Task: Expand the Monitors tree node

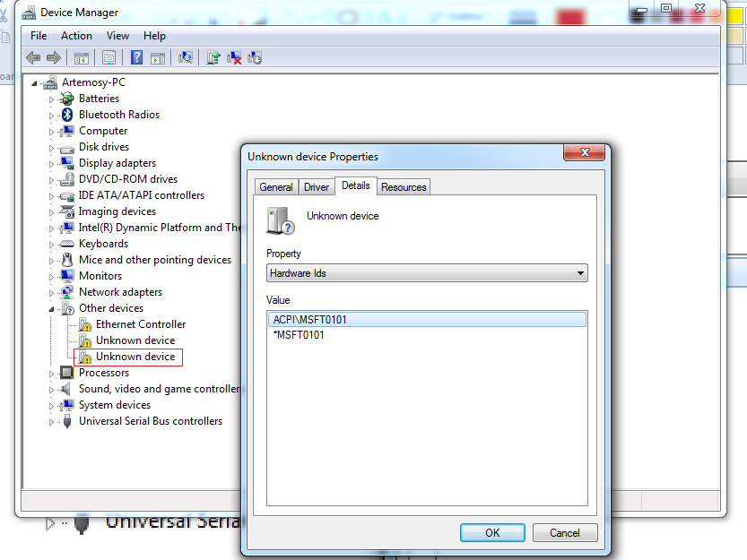Action: pyautogui.click(x=51, y=277)
